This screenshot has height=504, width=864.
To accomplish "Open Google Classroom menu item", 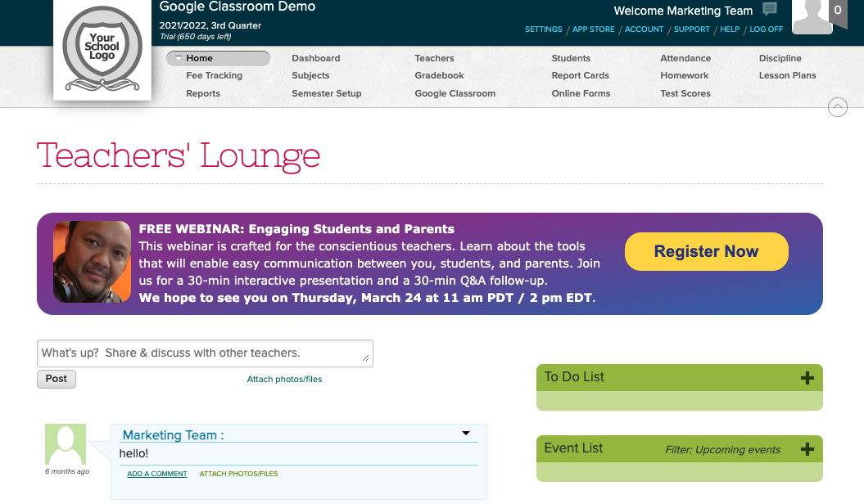I will [x=455, y=93].
